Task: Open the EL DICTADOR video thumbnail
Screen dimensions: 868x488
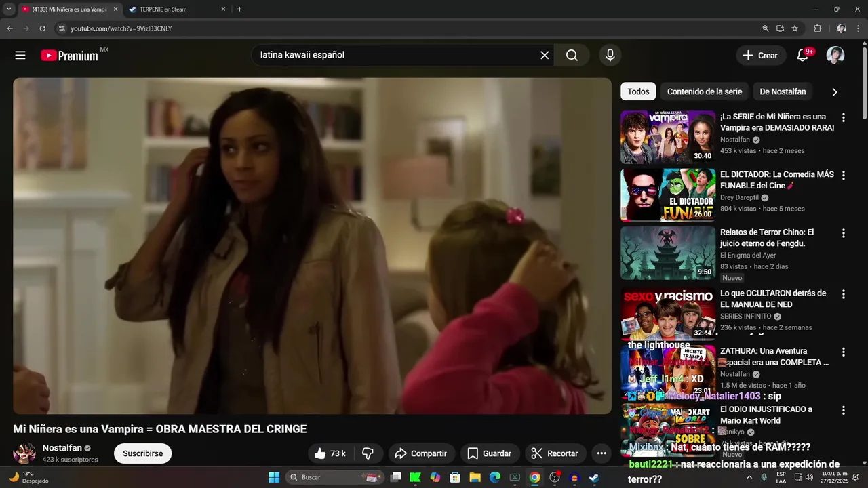Action: point(668,195)
